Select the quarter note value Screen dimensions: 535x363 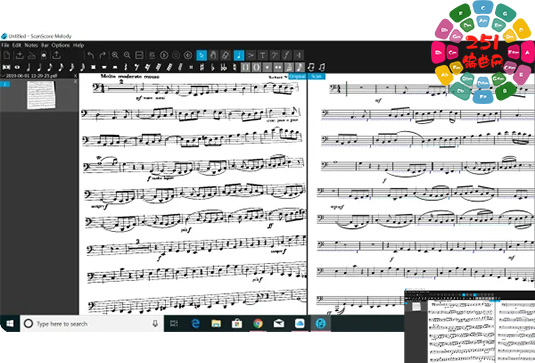tap(39, 67)
